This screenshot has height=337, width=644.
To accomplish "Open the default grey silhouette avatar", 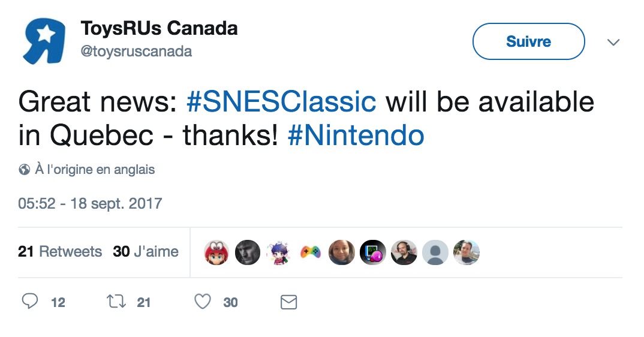I will point(435,252).
